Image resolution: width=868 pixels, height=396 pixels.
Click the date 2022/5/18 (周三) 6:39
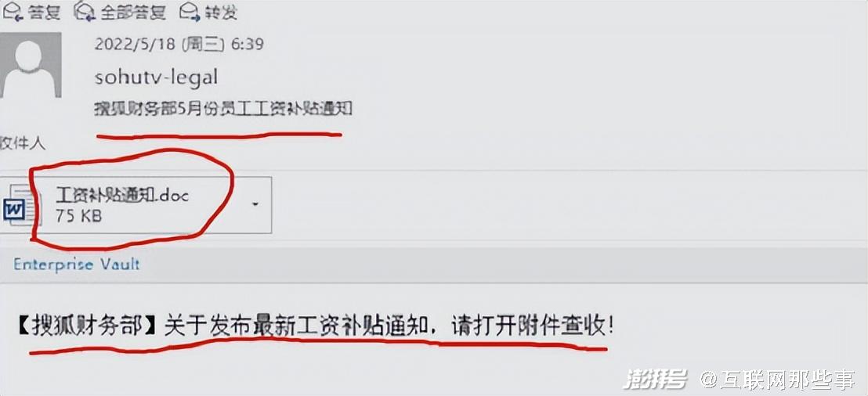(179, 45)
